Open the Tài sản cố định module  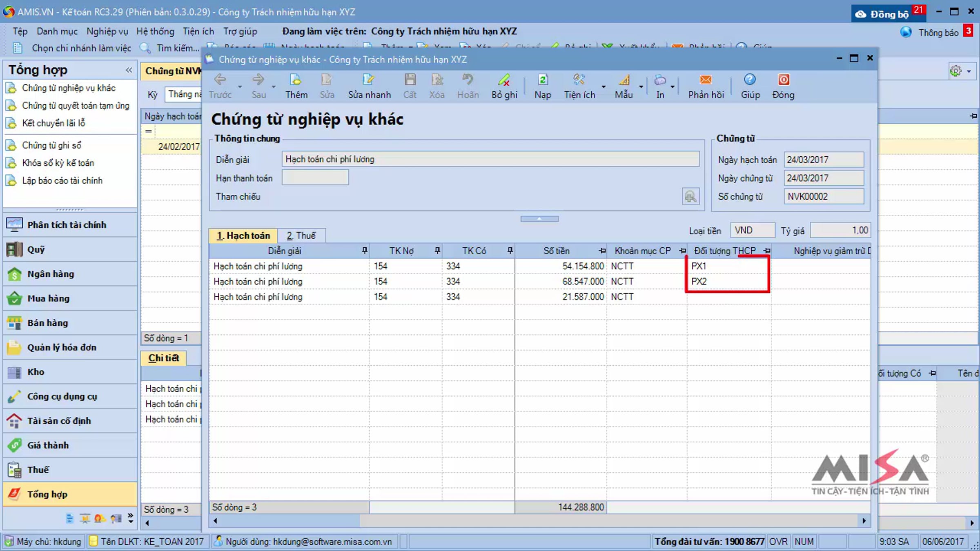70,421
